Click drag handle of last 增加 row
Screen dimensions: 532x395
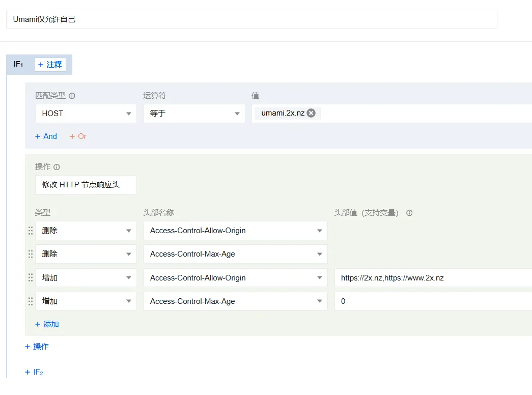click(x=31, y=301)
